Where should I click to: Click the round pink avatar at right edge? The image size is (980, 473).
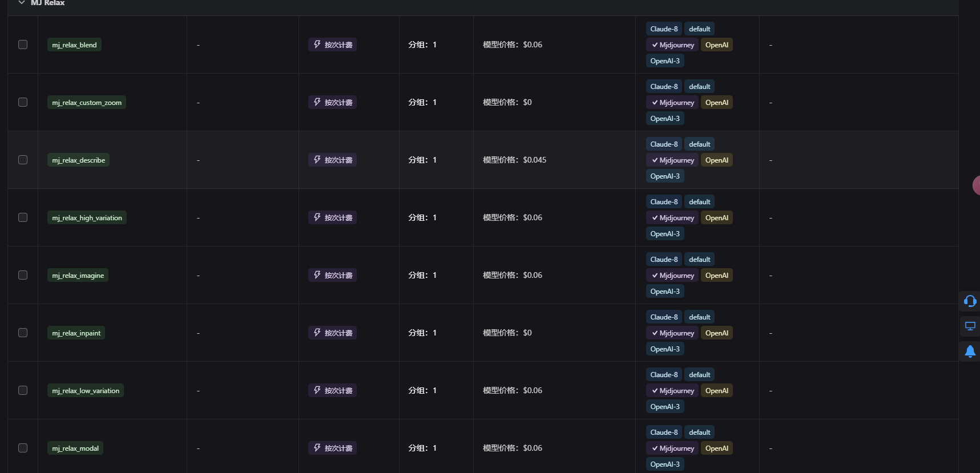pyautogui.click(x=977, y=185)
